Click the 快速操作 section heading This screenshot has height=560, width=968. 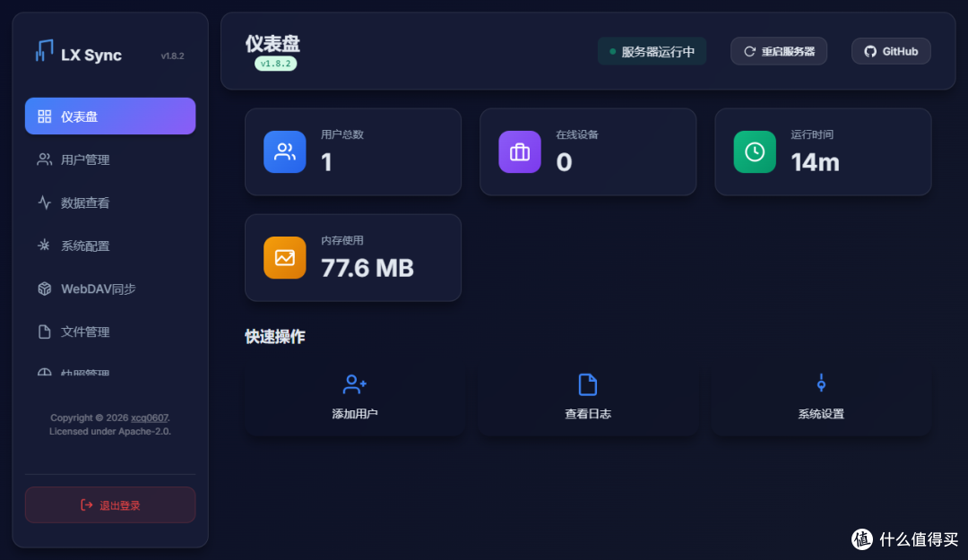275,337
